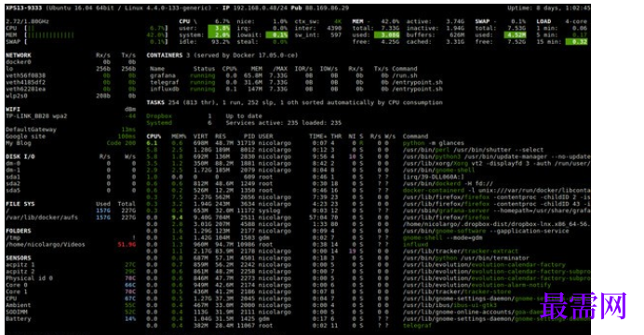This screenshot has height=335, width=644.
Task: Click the Battery sensor label
Action: 18,318
